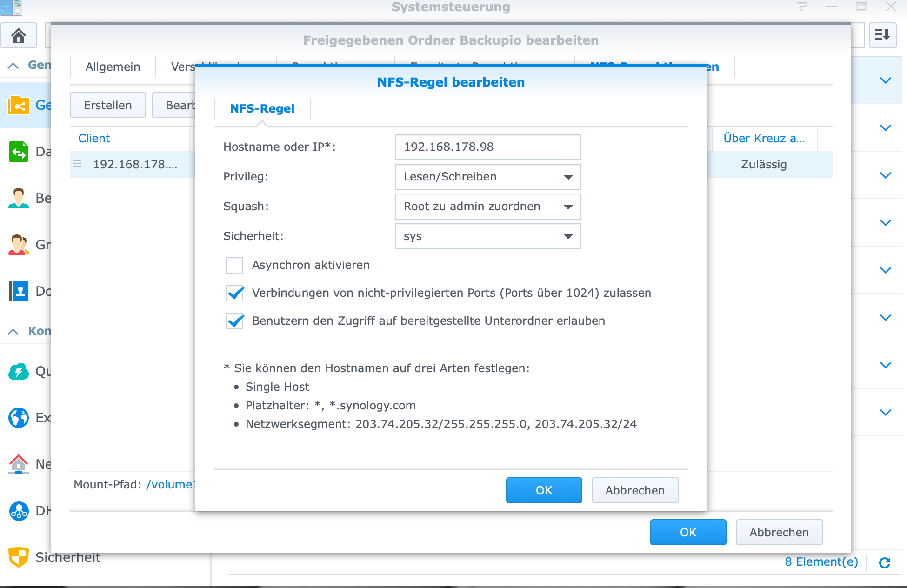Switch to the Allgemein tab
This screenshot has width=907, height=588.
point(113,67)
